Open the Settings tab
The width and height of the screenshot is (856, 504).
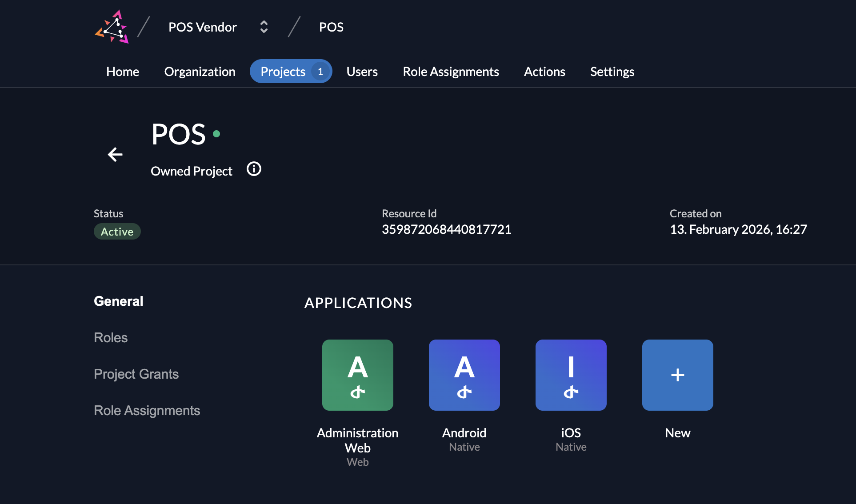click(612, 72)
